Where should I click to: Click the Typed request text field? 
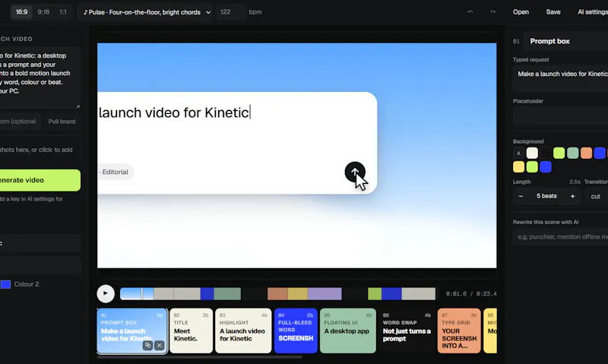pyautogui.click(x=560, y=79)
